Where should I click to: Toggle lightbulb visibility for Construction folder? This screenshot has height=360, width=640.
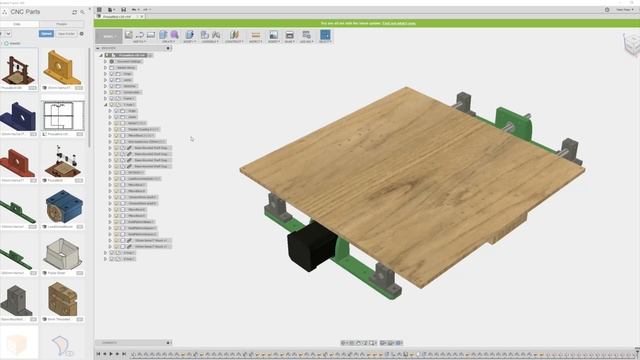tap(112, 92)
